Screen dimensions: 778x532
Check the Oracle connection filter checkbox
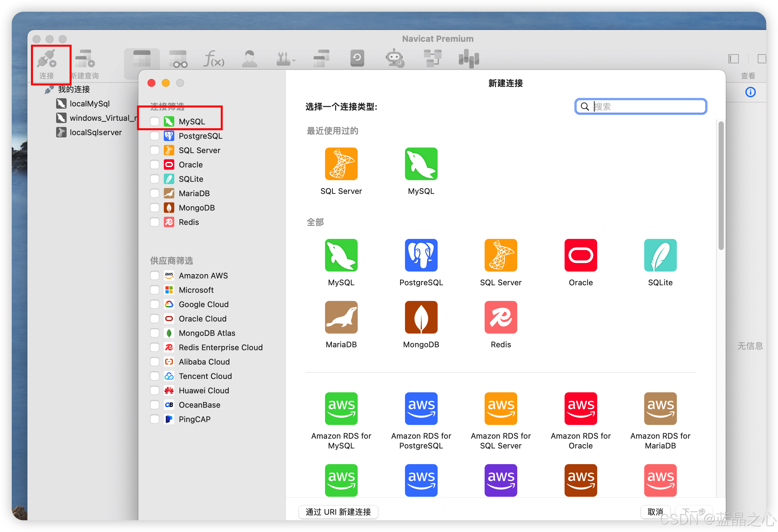point(155,165)
